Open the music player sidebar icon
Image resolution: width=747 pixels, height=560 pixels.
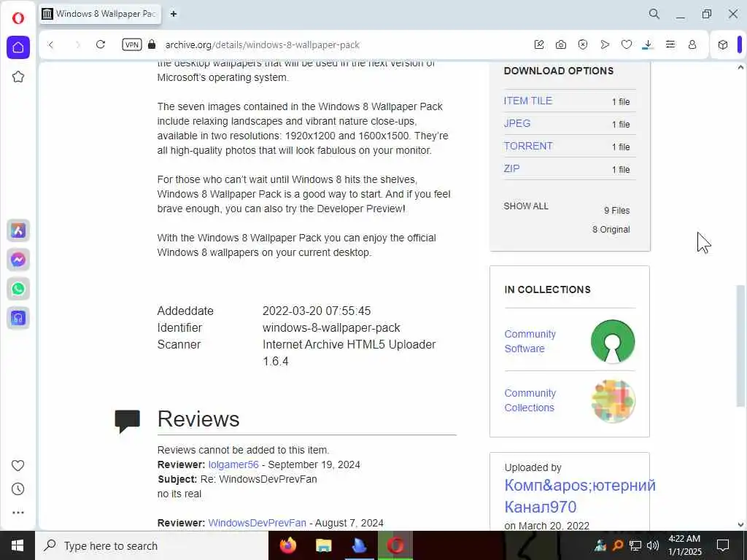coord(18,318)
